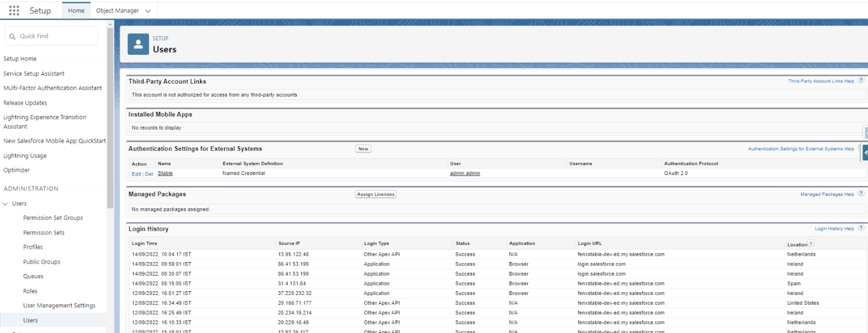Expand the collapsed side panel arrow tab
This screenshot has width=868, height=333.
[865, 152]
